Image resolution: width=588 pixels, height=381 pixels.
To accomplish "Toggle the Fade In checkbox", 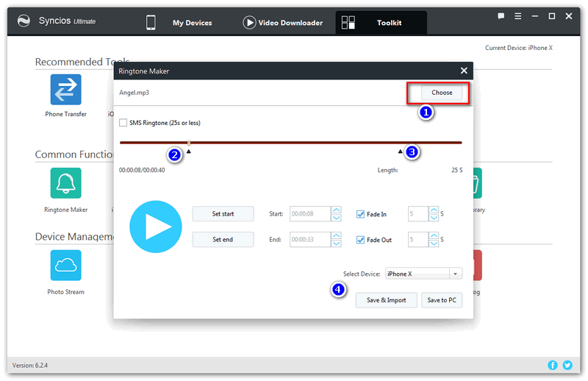I will (360, 214).
